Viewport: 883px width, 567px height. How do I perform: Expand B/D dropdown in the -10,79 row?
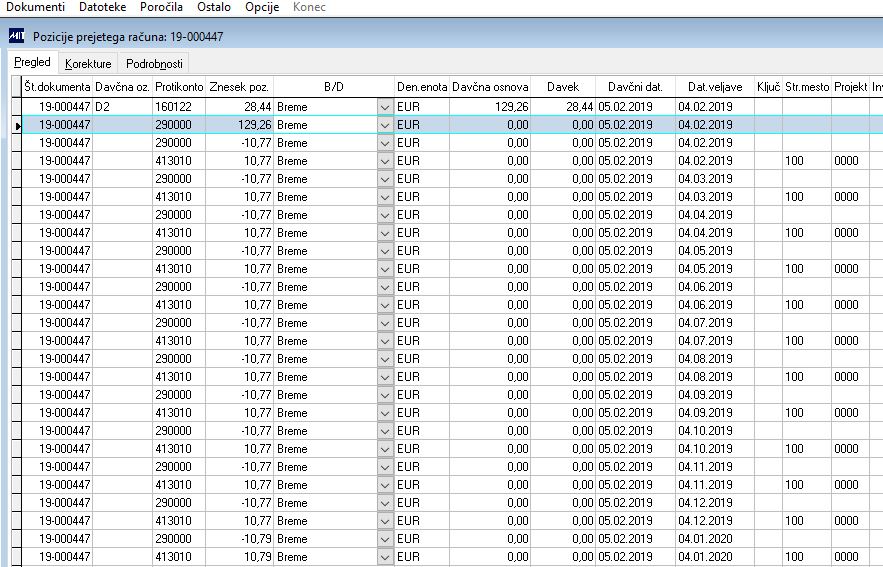[385, 539]
